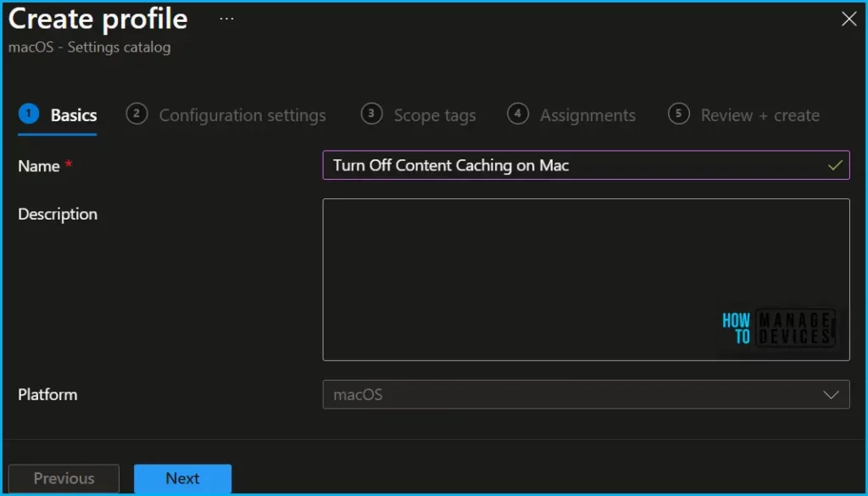
Task: Click the step 4 circle icon
Action: tap(518, 114)
